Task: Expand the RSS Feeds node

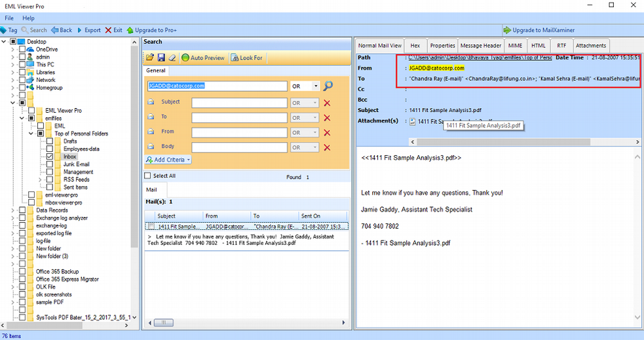Action: [40, 179]
